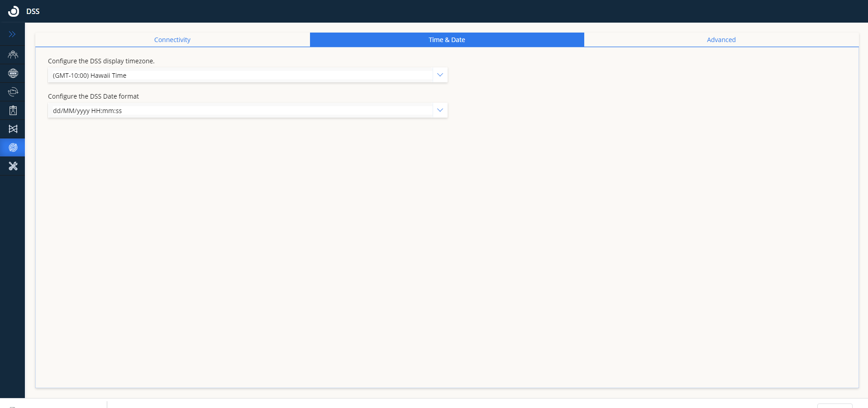Switch to the Connectivity tab
The height and width of the screenshot is (408, 868).
[172, 40]
